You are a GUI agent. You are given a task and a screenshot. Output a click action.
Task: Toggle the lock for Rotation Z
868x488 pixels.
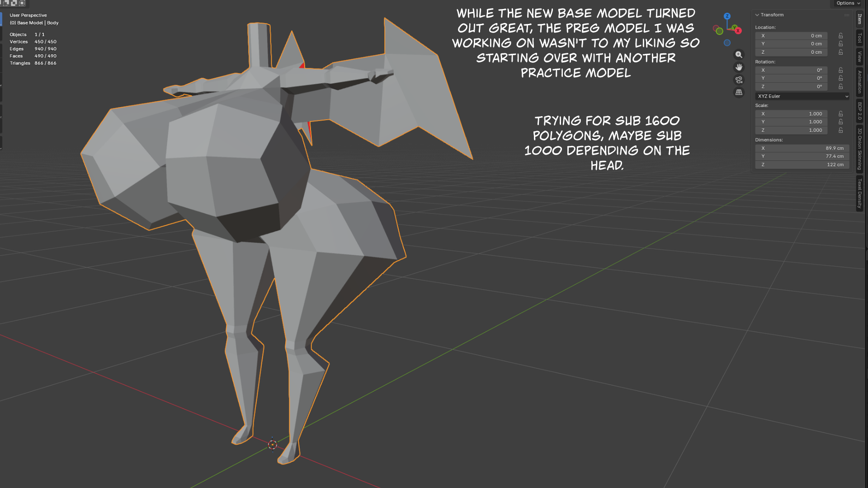coord(840,86)
